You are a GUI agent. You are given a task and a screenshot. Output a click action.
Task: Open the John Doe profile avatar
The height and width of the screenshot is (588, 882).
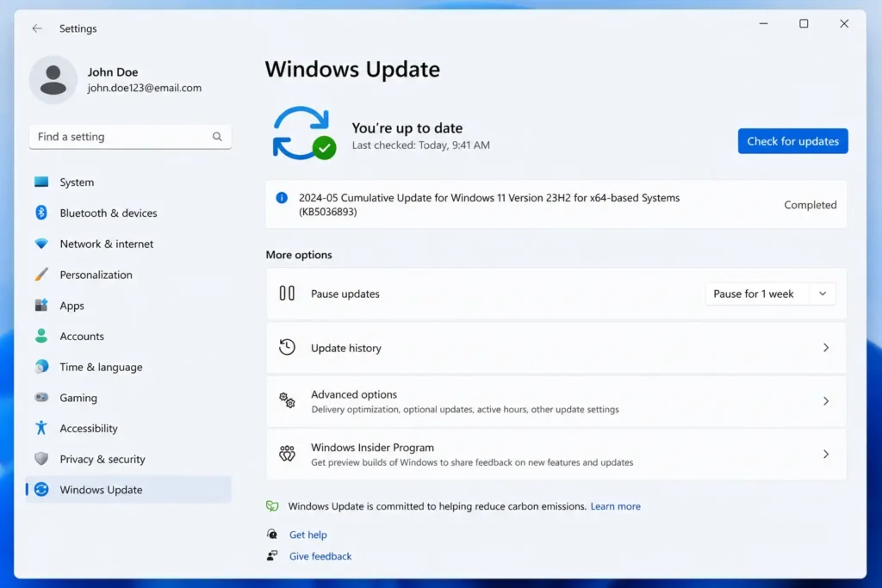[x=53, y=80]
